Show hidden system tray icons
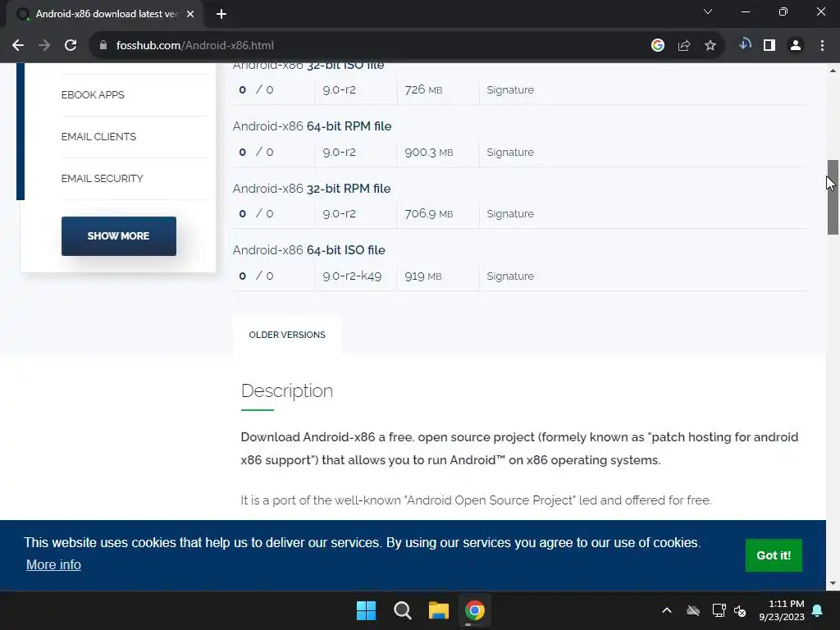840x630 pixels. click(667, 610)
